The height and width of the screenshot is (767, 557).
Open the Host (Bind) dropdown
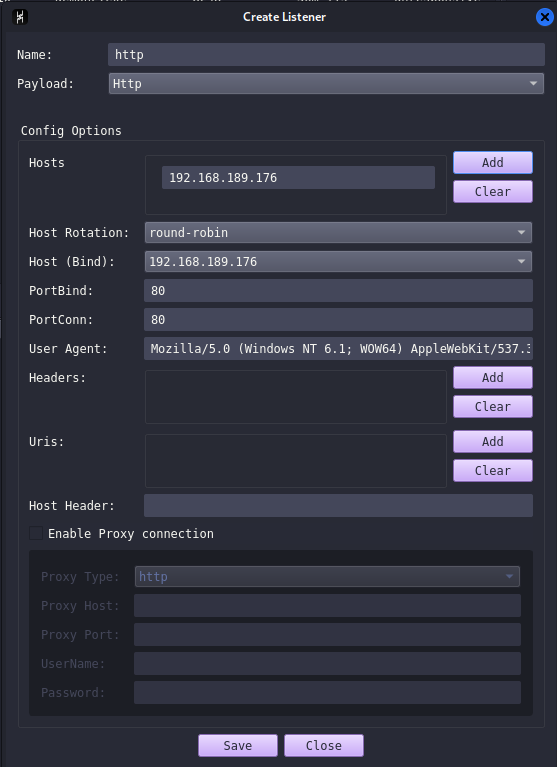338,262
